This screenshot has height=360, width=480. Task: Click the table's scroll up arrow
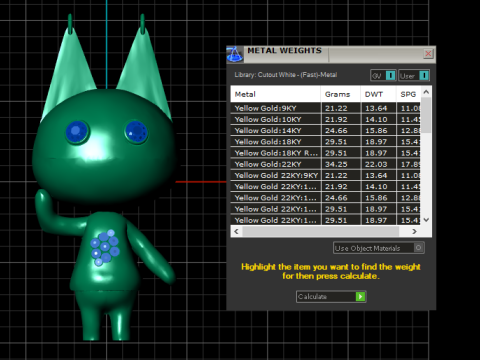426,92
